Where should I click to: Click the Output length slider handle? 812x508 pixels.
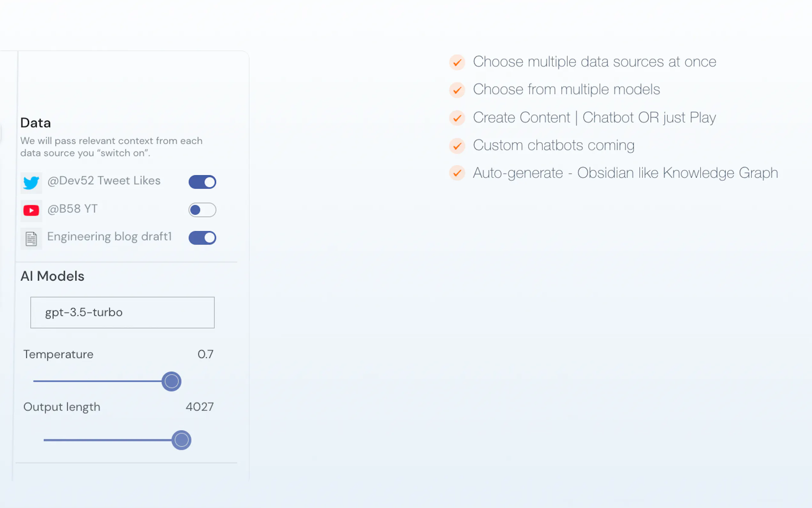(181, 440)
